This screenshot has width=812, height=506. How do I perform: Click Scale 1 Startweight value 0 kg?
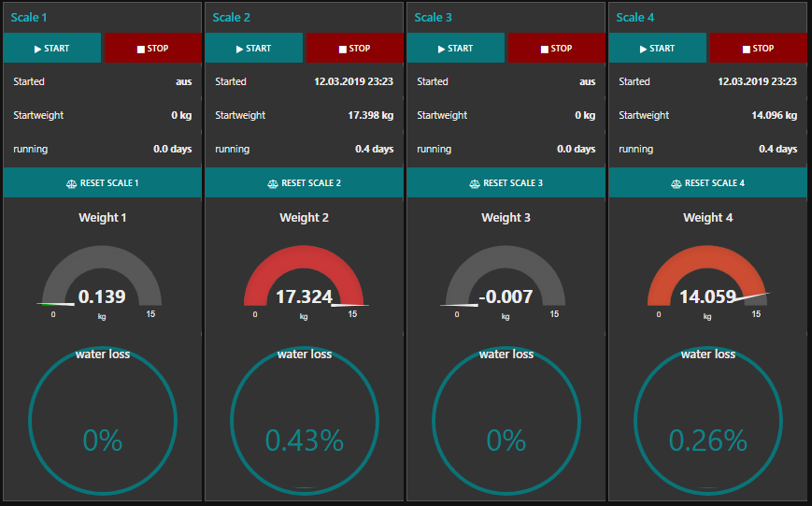pyautogui.click(x=182, y=115)
